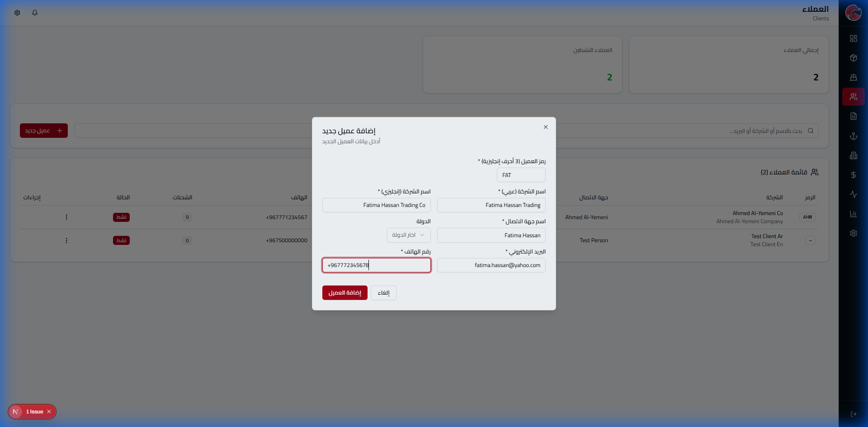868x427 pixels.
Task: Dismiss the 1 Issue badge
Action: coord(49,412)
